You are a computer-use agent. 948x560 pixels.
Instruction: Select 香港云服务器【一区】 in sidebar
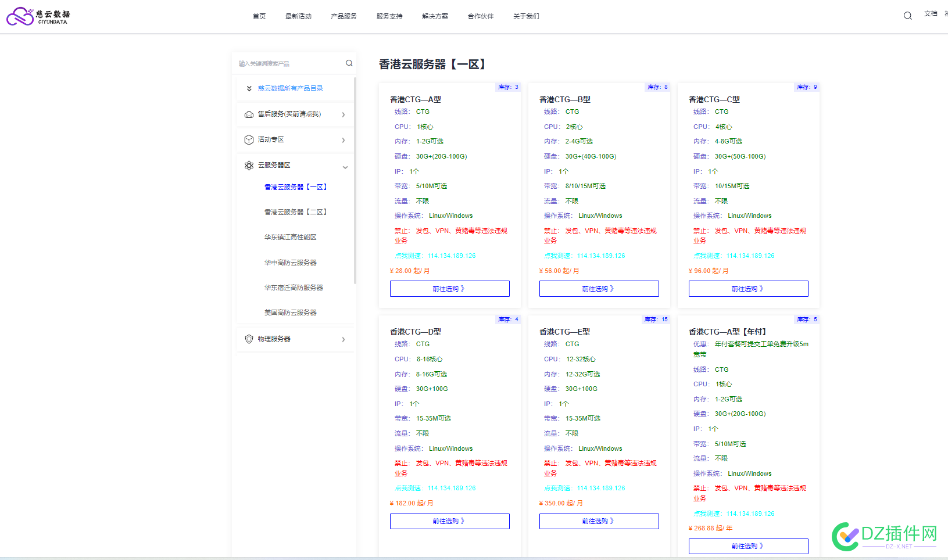point(296,187)
